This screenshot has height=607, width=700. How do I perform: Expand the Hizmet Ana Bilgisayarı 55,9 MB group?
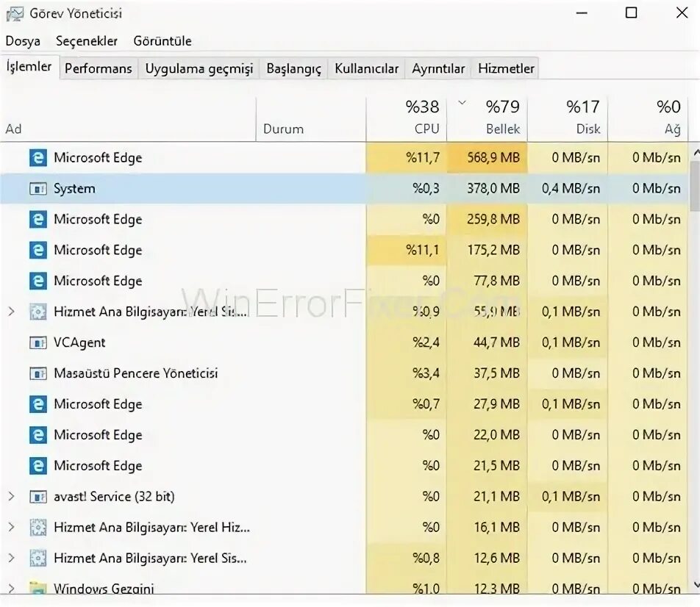12,312
